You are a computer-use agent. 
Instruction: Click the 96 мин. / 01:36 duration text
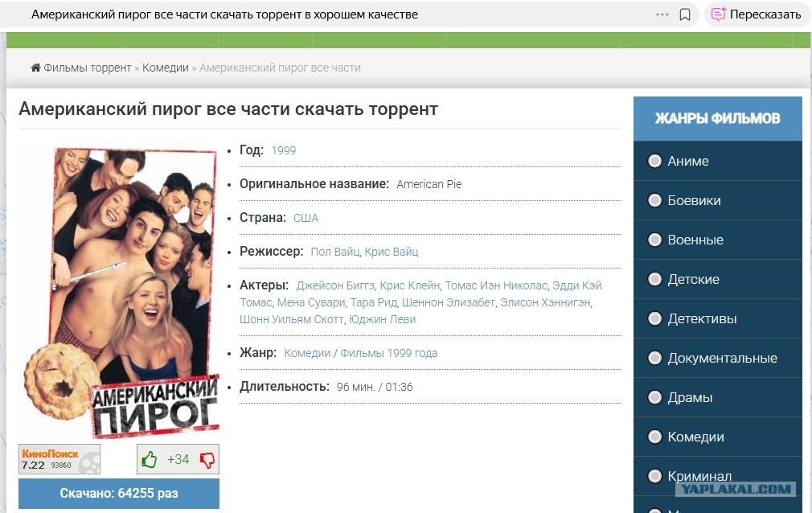pos(375,387)
